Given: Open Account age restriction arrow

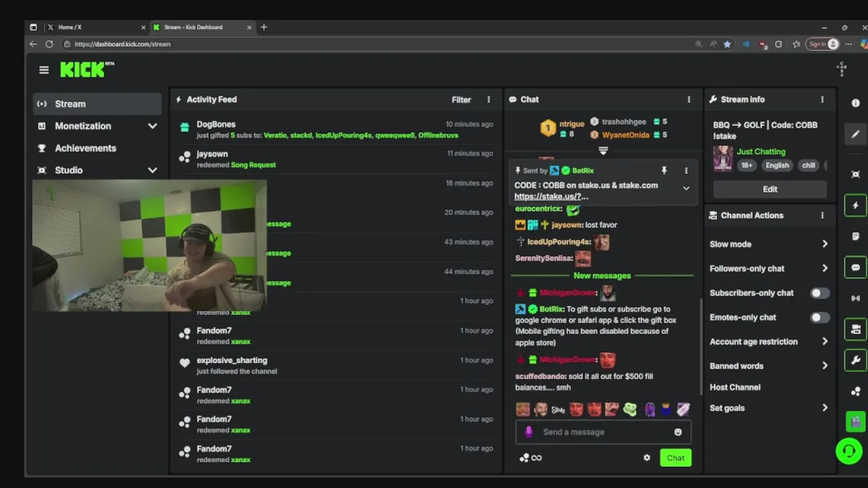Looking at the screenshot, I should (825, 342).
